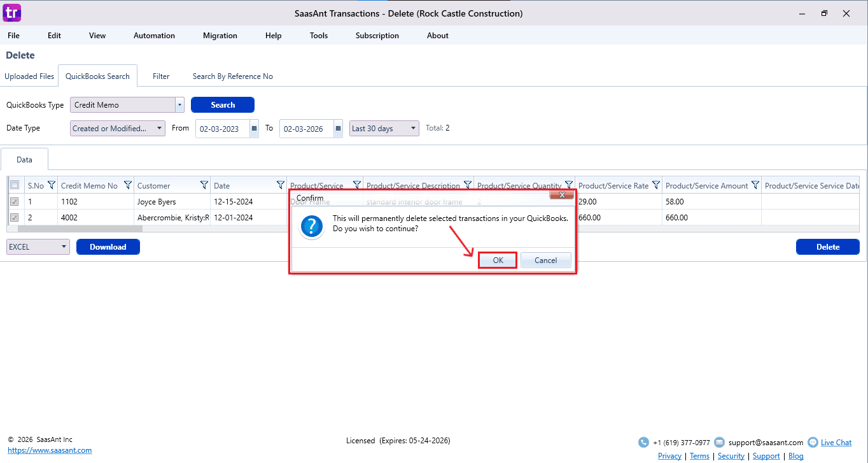This screenshot has width=868, height=463.
Task: Open the From date calendar picker
Action: coord(254,129)
